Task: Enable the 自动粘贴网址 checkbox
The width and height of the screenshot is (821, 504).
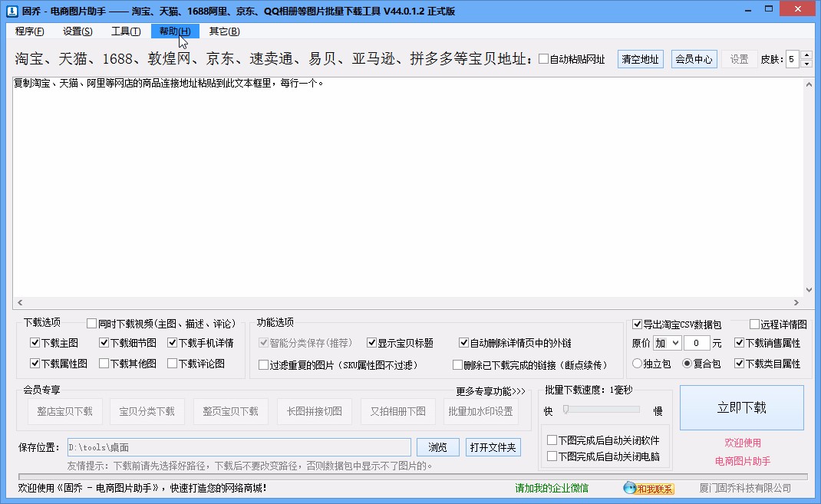Action: 544,58
